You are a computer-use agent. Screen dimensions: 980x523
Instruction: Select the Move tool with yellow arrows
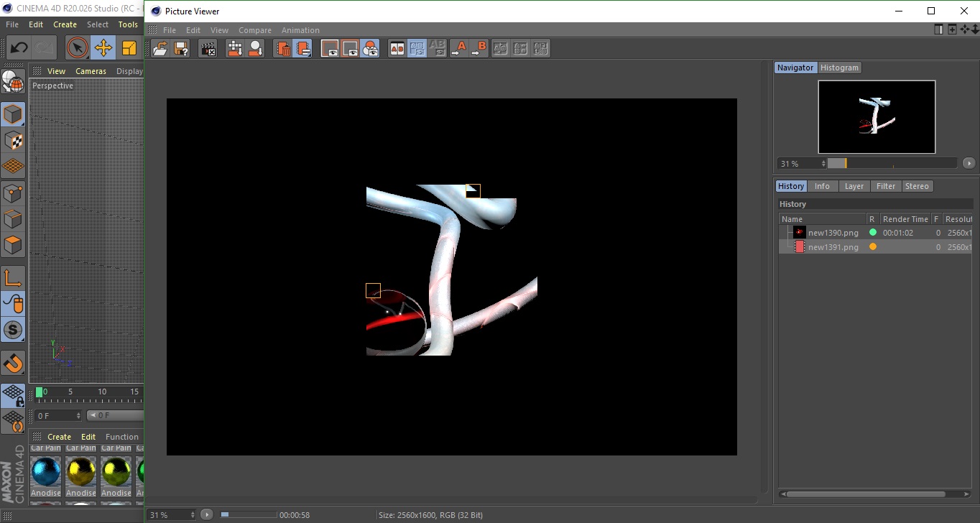click(103, 48)
